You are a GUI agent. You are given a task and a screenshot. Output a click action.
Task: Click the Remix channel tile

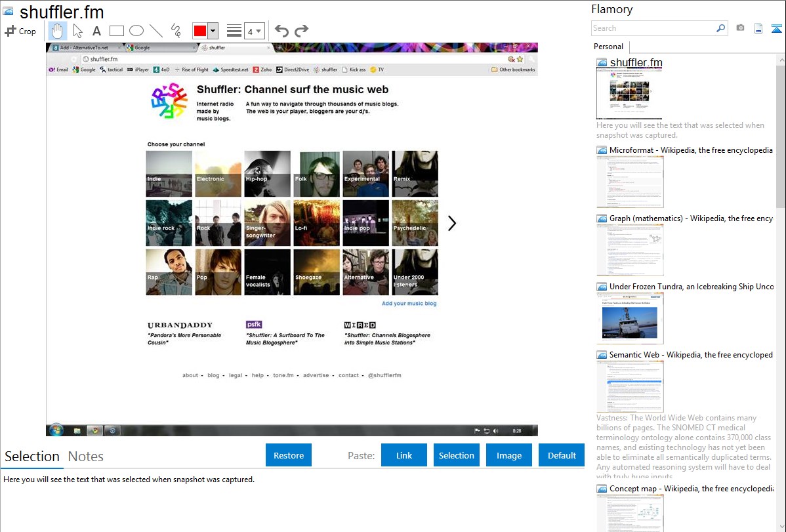[x=415, y=173]
